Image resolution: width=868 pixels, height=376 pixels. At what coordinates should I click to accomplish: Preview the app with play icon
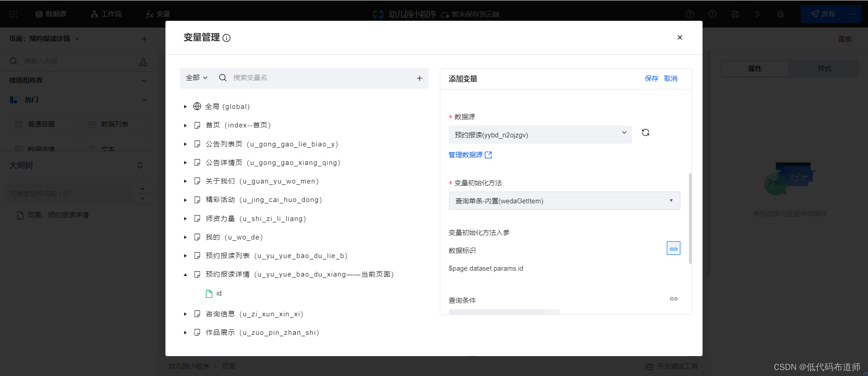(x=758, y=14)
